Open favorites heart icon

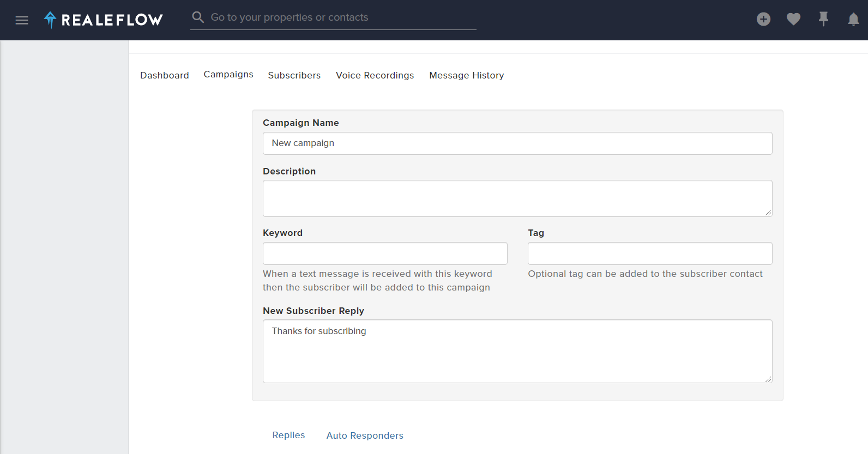pos(793,19)
